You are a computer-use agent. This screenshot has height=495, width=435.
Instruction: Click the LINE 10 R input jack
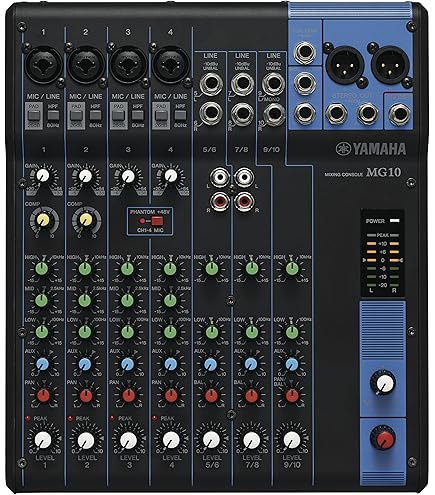click(274, 113)
